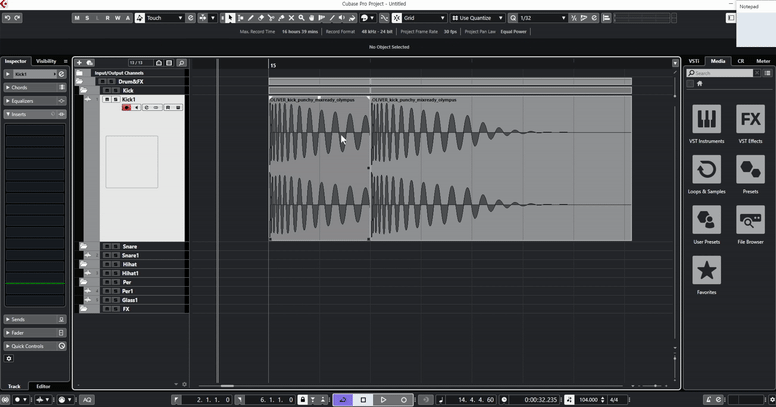
Task: Click the second OLIVER_kick_punchy audio clip
Action: [x=501, y=168]
